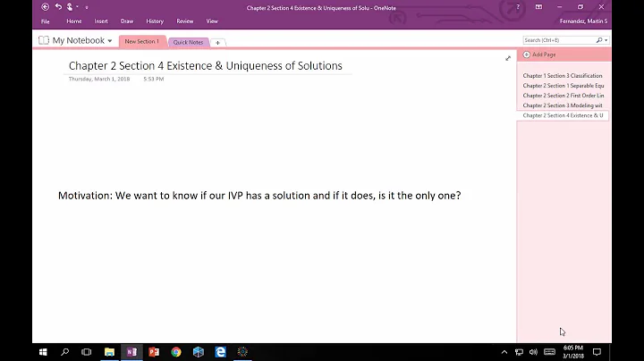644x361 pixels.
Task: Click the notebook icon beside My Notebook
Action: (x=44, y=40)
